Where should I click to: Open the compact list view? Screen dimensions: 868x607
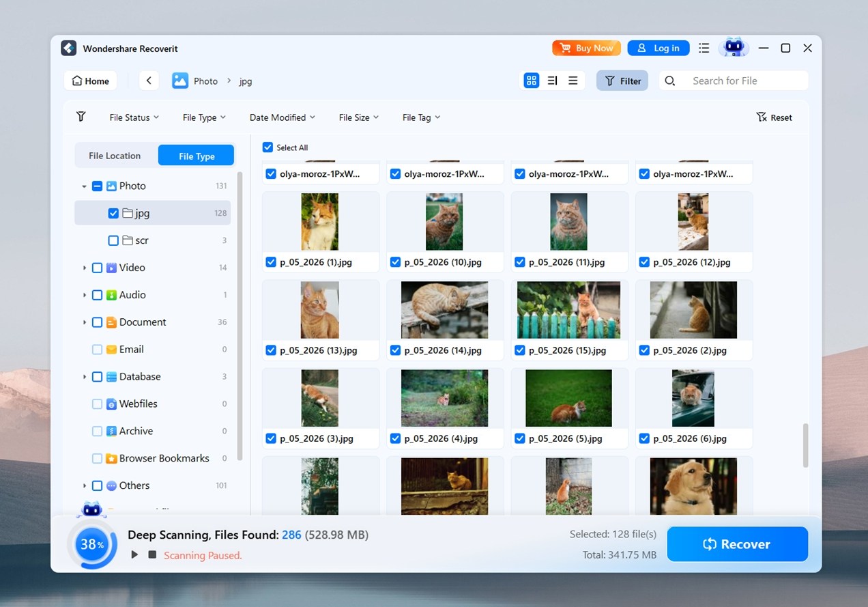click(573, 80)
